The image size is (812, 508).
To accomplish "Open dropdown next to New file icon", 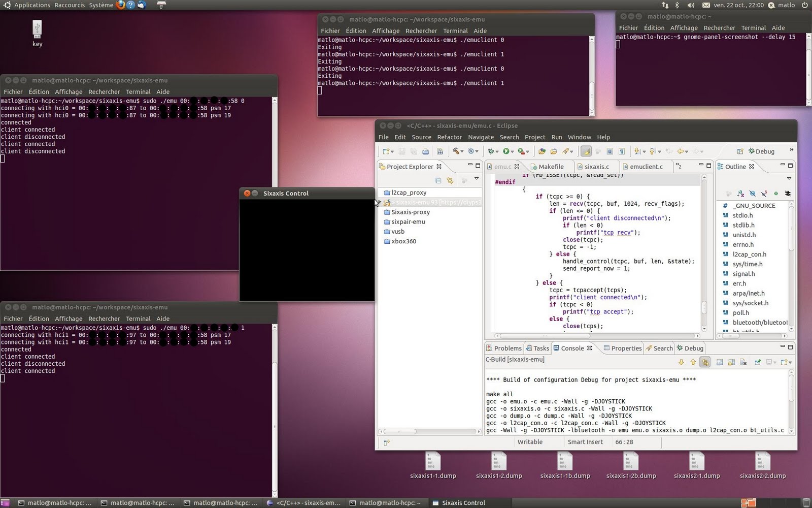I will (392, 152).
